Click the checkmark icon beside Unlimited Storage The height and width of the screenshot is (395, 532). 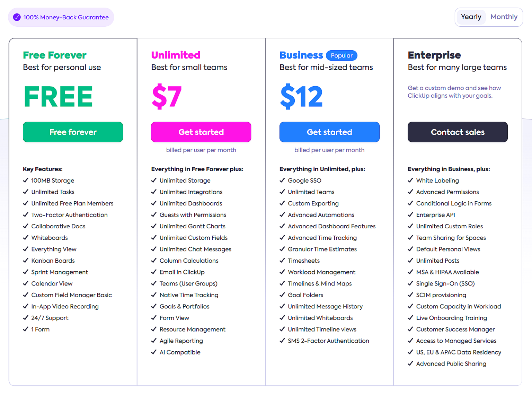[154, 180]
